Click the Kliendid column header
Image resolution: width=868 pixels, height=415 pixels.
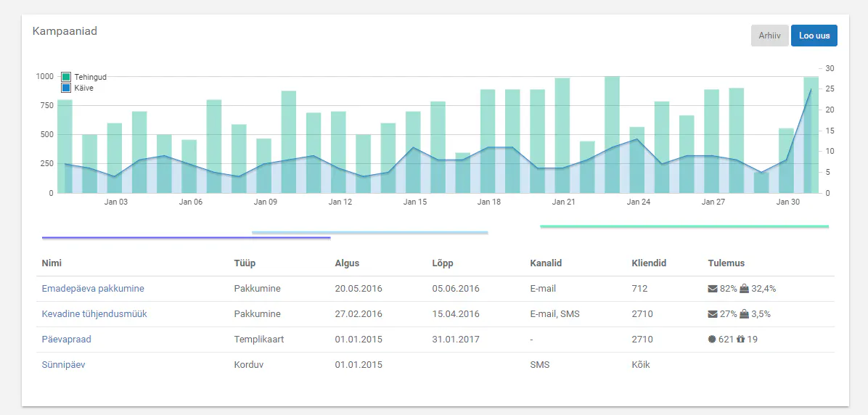point(649,263)
